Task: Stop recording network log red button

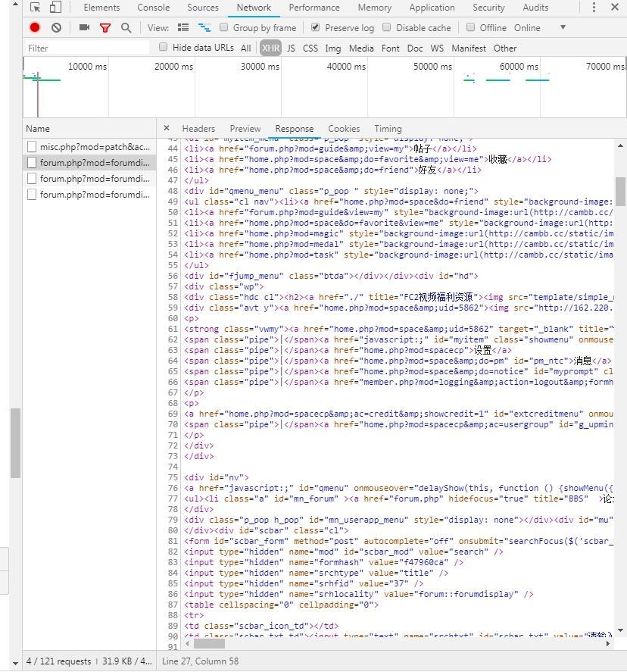Action: point(35,28)
